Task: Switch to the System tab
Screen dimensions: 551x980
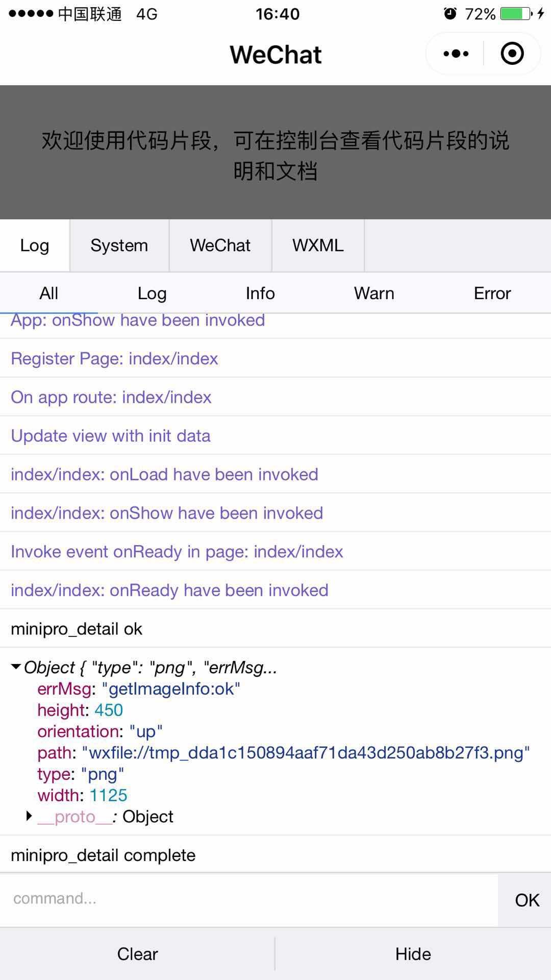Action: click(119, 246)
